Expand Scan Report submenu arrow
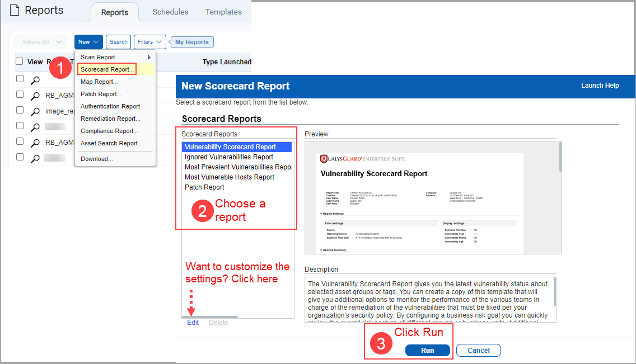The image size is (636, 364). pos(149,57)
